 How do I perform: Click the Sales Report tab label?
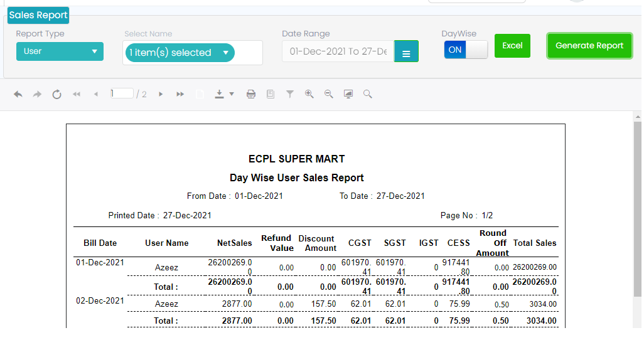[38, 15]
